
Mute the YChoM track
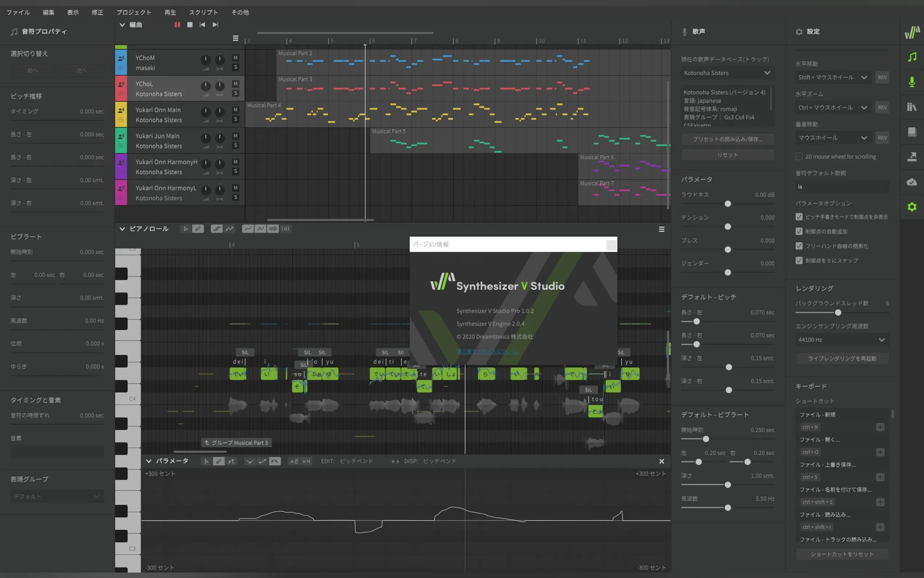236,58
